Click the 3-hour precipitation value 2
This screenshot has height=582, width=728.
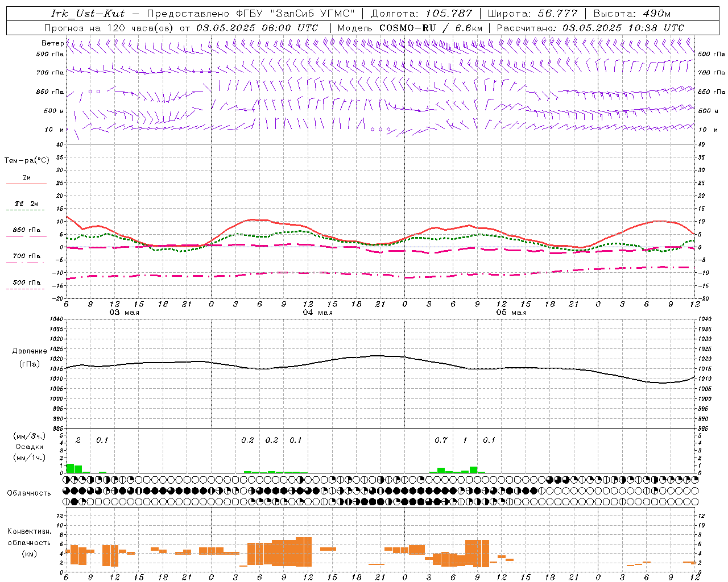pos(78,440)
